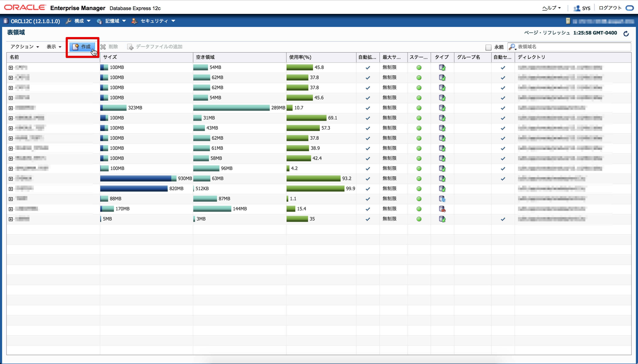
Task: Expand the 930MB tablespace row
Action: 11,179
